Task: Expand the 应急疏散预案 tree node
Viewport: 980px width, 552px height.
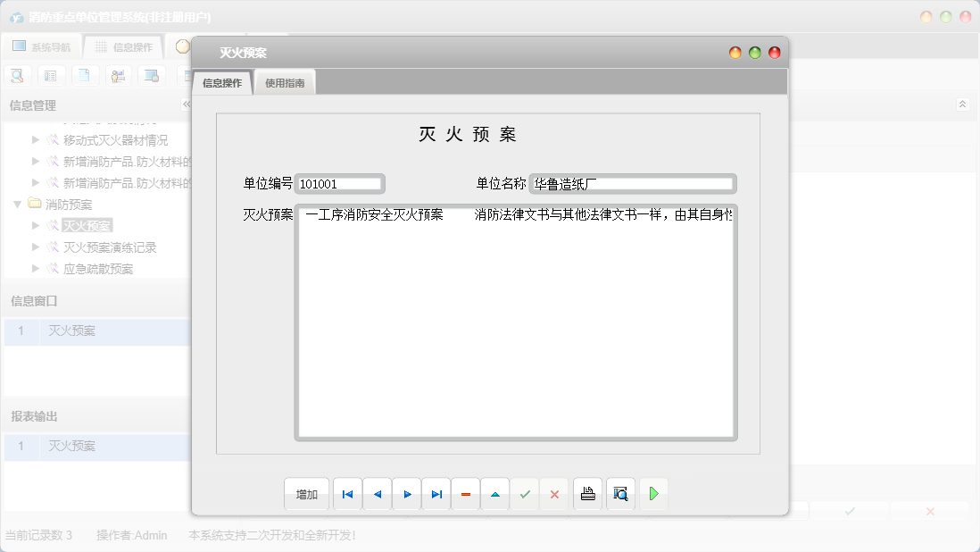Action: [36, 268]
